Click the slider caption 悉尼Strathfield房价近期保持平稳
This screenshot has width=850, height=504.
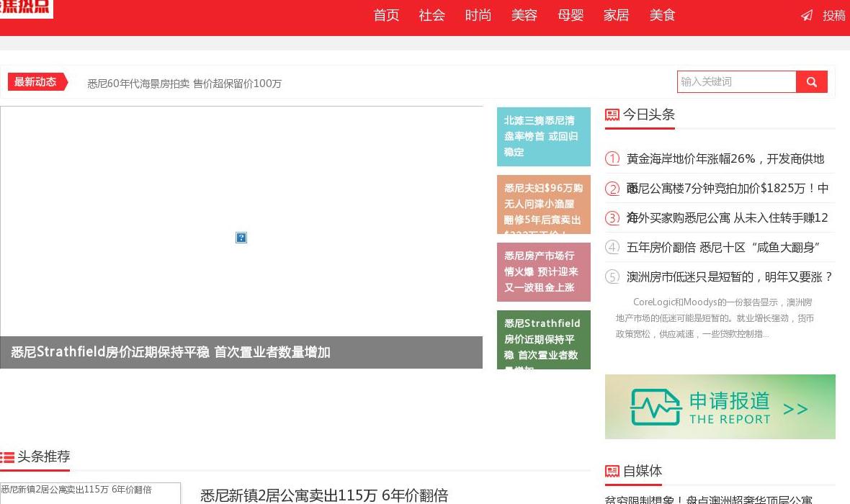pos(171,352)
